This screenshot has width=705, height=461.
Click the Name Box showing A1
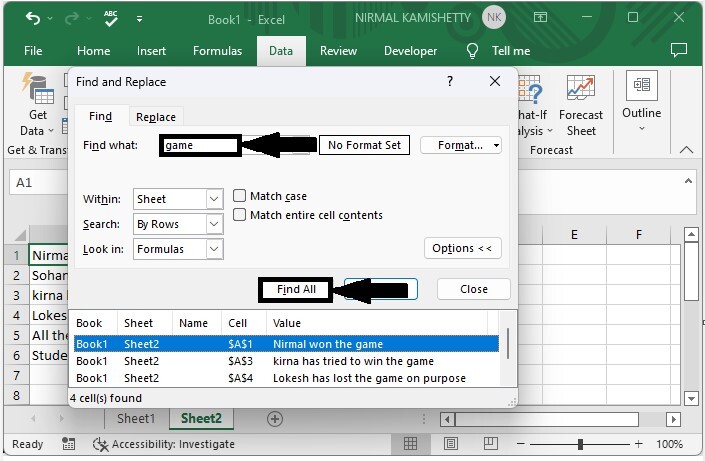click(38, 183)
